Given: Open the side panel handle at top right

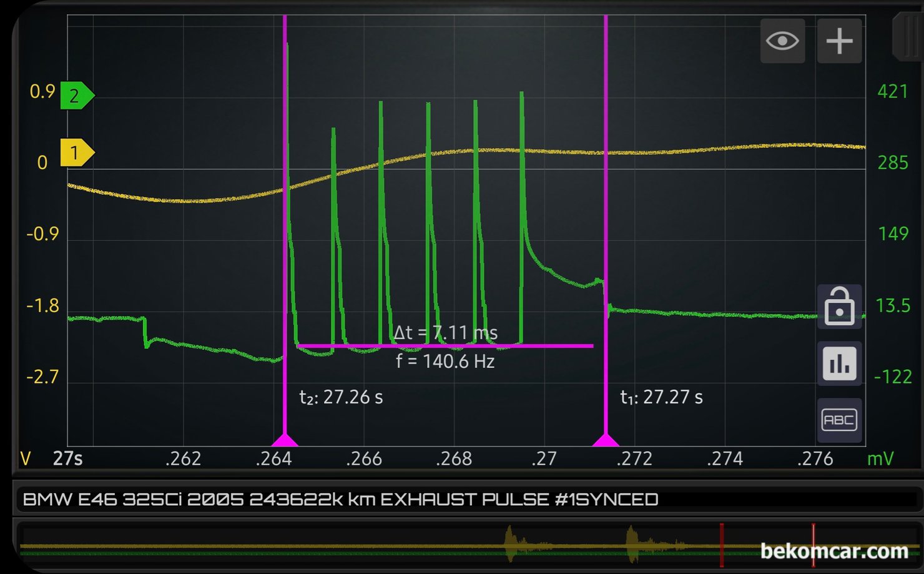Looking at the screenshot, I should [x=908, y=37].
